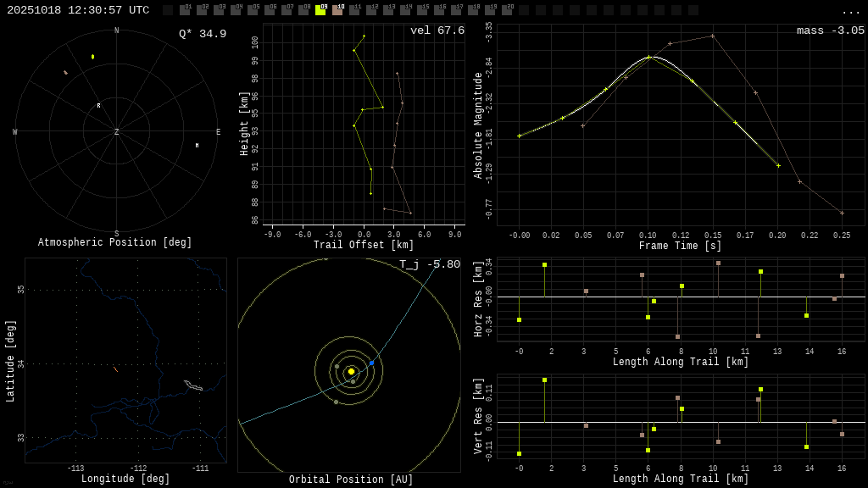Screen dimensions: 868x488
Task: Select the yellow camera 09 box
Action: (320, 10)
